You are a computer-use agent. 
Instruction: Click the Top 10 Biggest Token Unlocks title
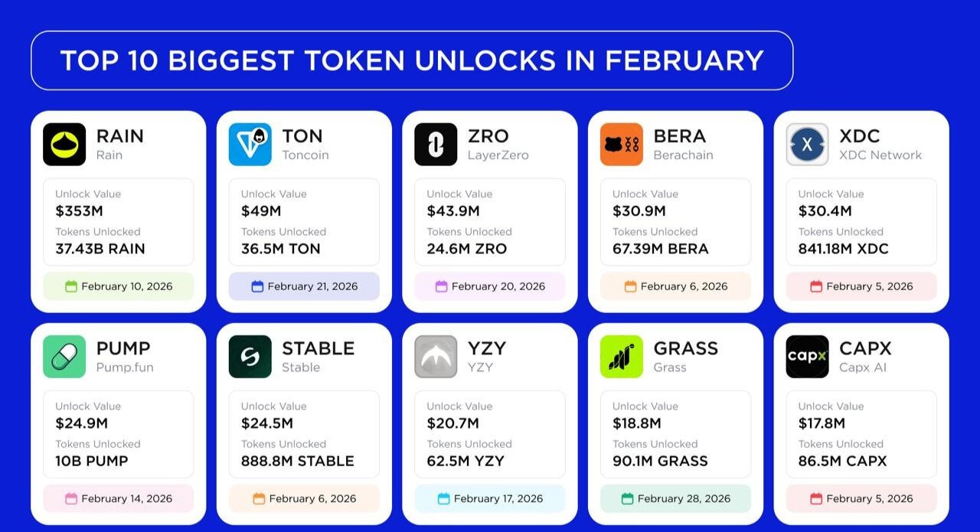[412, 60]
